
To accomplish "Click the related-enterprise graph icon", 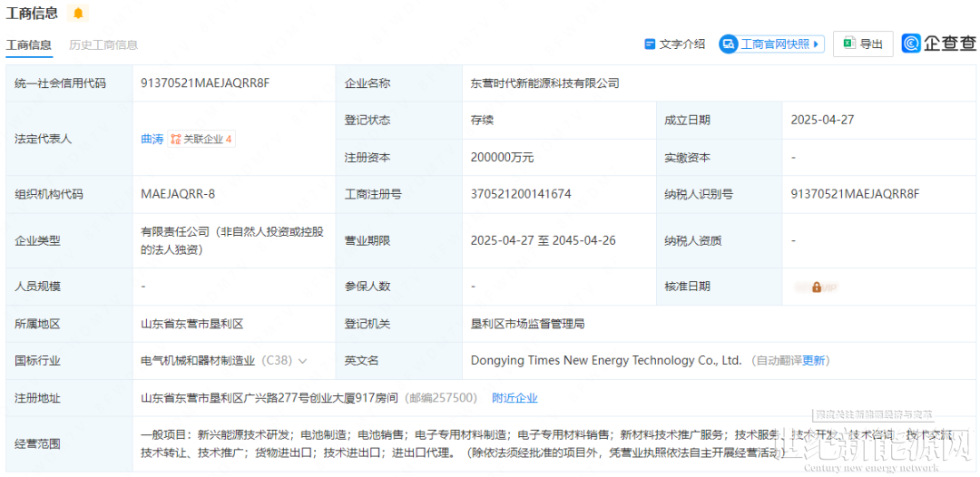I will coord(176,140).
